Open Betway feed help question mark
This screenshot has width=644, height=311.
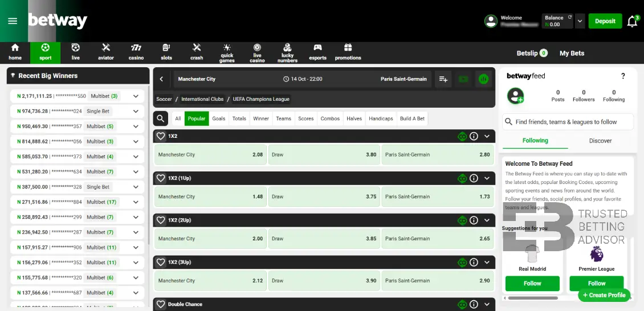coord(623,76)
